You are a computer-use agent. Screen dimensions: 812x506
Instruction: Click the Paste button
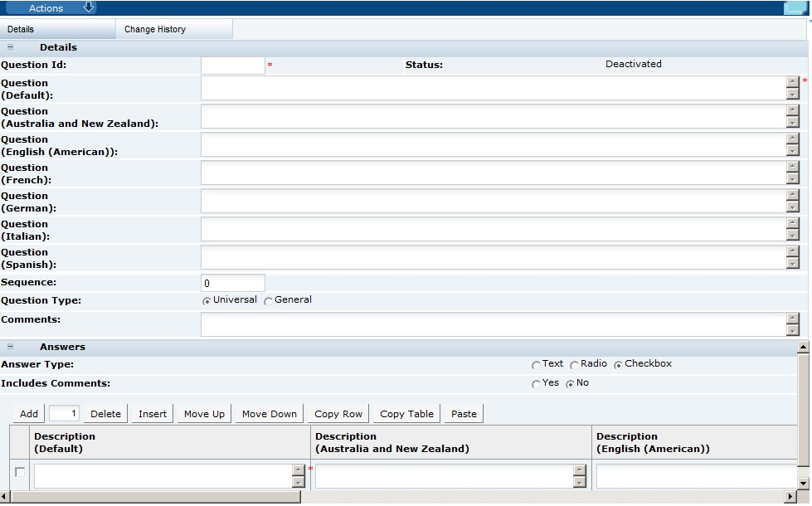click(463, 413)
